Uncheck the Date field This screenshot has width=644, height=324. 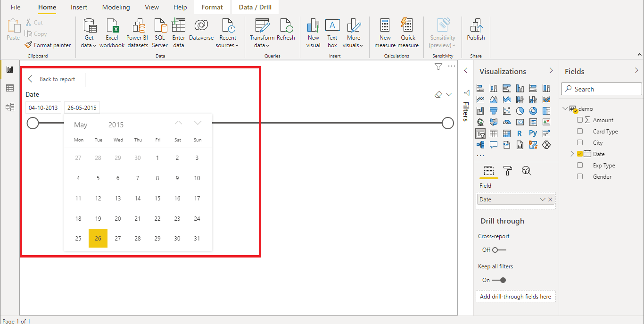pos(579,153)
